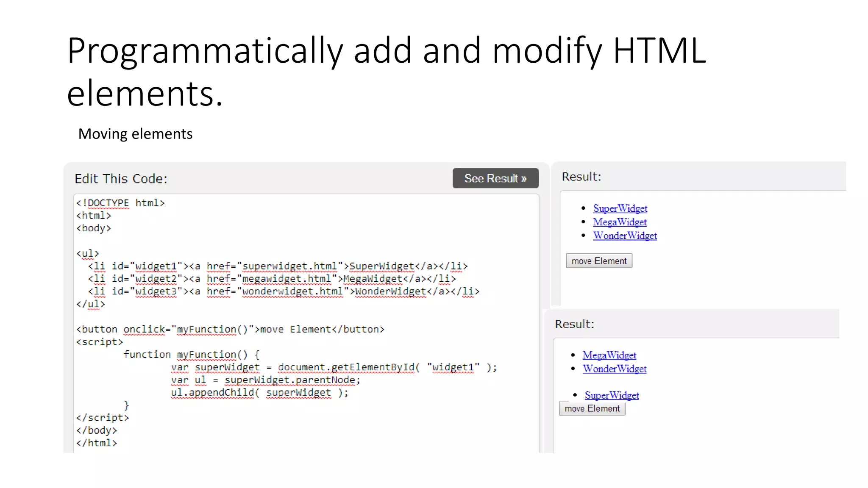The width and height of the screenshot is (868, 488).
Task: Click 'ul.appendChild( superWidget );' code line
Action: (x=260, y=393)
